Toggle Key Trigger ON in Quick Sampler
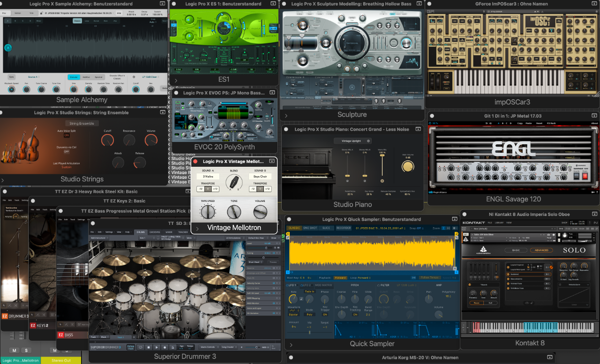Viewport: 600px width, 364px height. point(325,314)
